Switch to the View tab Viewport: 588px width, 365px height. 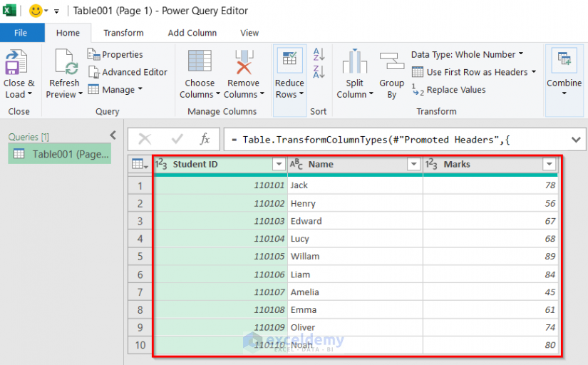pyautogui.click(x=249, y=33)
